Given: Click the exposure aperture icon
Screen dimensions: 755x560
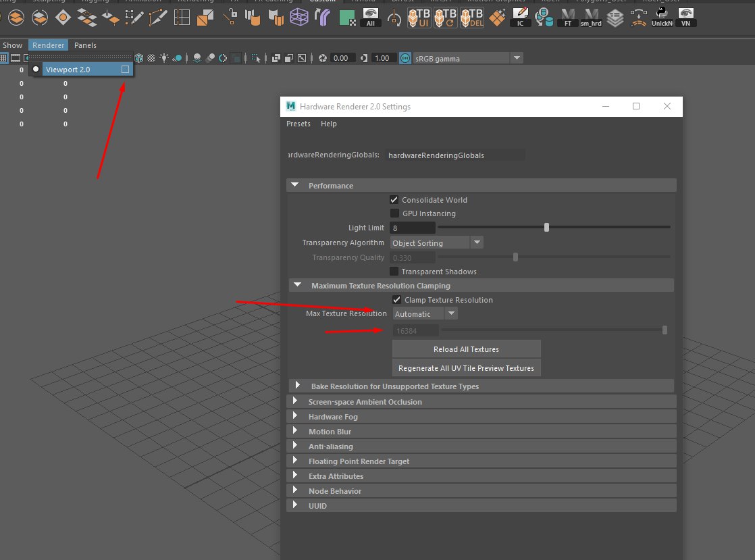Looking at the screenshot, I should pos(323,58).
